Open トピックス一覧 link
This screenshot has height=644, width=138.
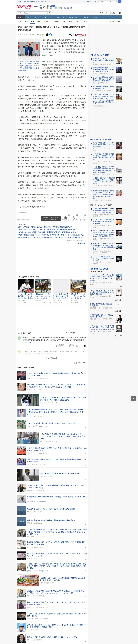point(115,21)
